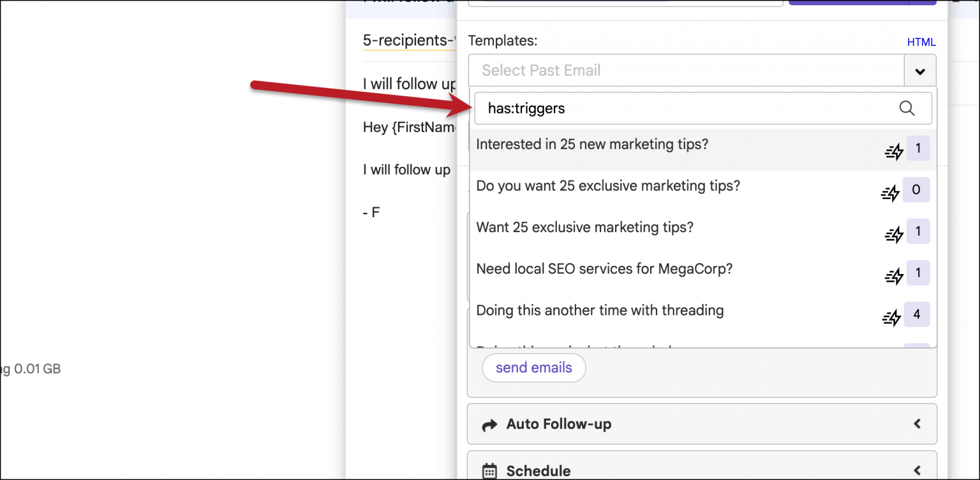Click the search magnifying glass icon

907,108
